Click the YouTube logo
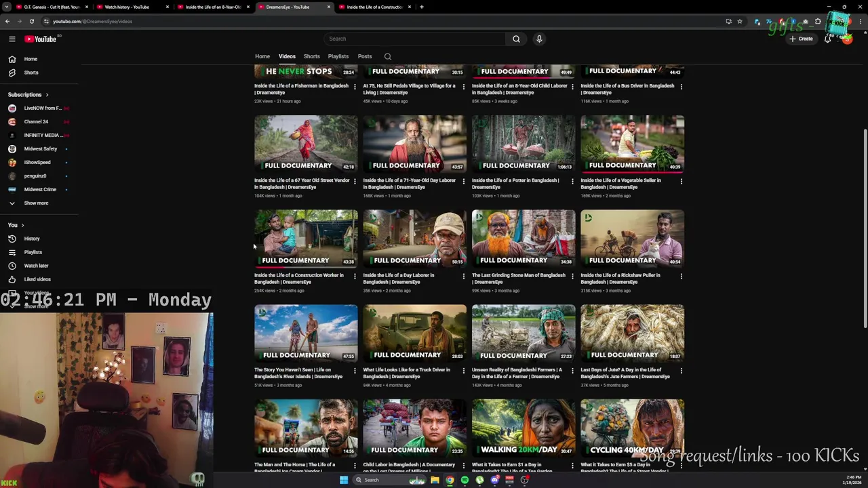The width and height of the screenshot is (868, 488). (41, 39)
